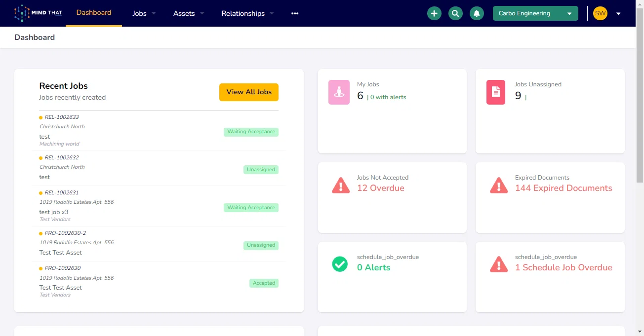Click the green checkmark 0 Alerts icon
The image size is (644, 336).
(340, 264)
